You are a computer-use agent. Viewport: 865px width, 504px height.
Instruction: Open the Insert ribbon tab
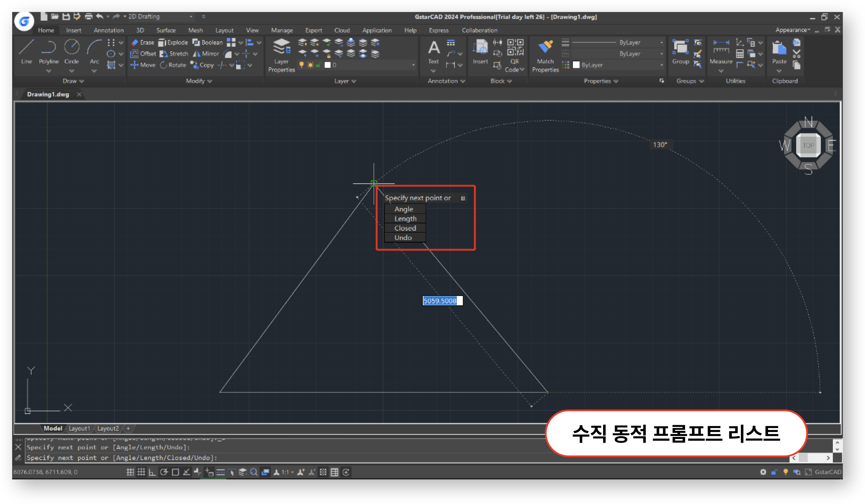click(x=74, y=30)
